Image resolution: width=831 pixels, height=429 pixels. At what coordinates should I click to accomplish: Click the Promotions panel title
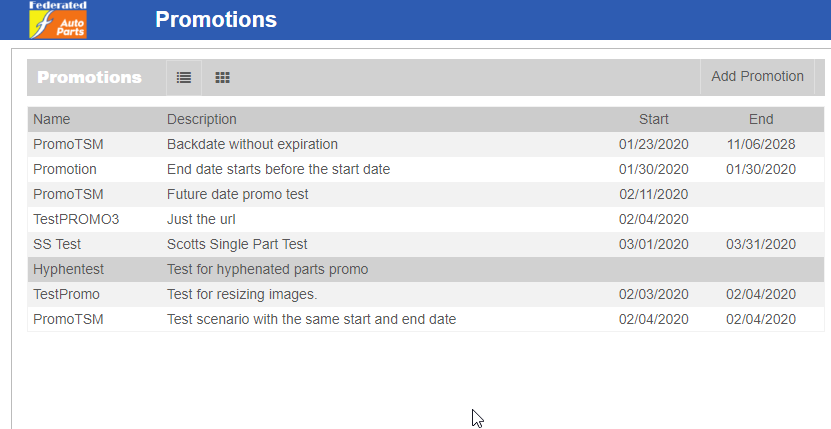tap(89, 77)
